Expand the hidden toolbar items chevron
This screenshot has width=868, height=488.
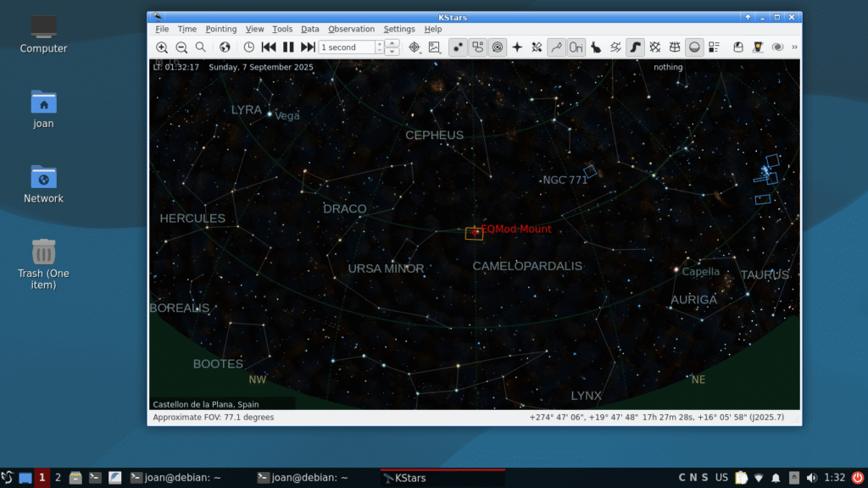point(794,47)
